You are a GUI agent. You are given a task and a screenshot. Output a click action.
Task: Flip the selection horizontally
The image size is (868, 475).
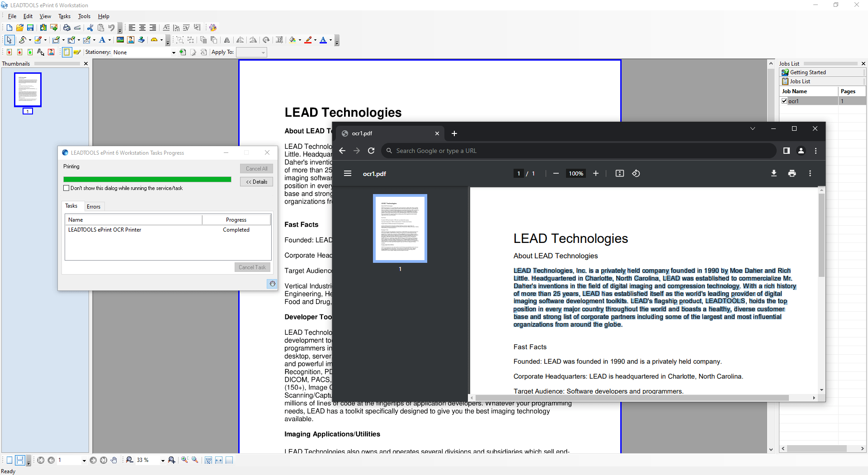click(227, 40)
